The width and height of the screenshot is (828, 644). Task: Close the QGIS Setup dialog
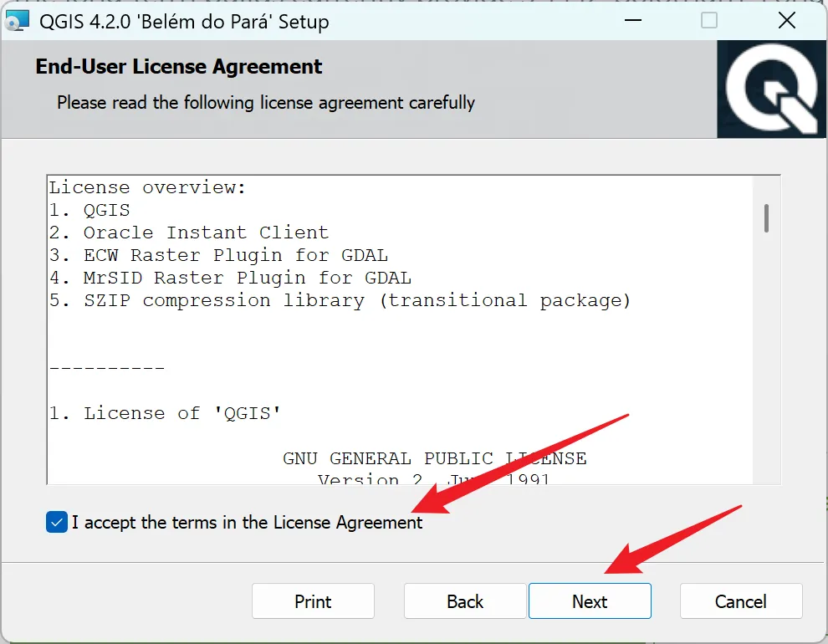tap(787, 21)
